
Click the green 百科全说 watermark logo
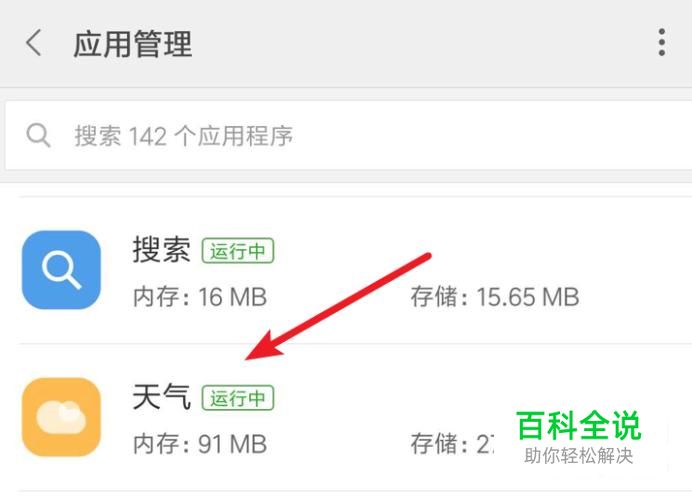(x=579, y=425)
